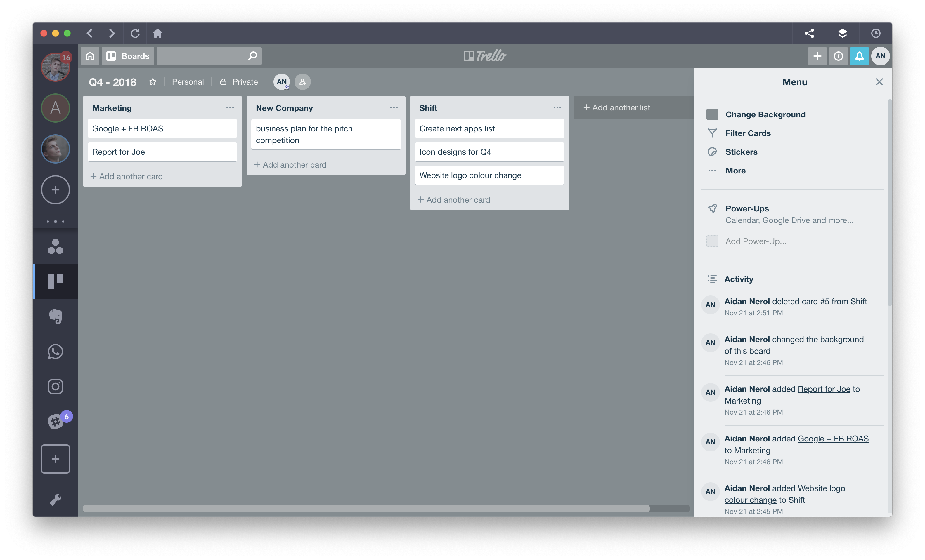Open the clock history icon
This screenshot has height=560, width=925.
click(x=875, y=33)
